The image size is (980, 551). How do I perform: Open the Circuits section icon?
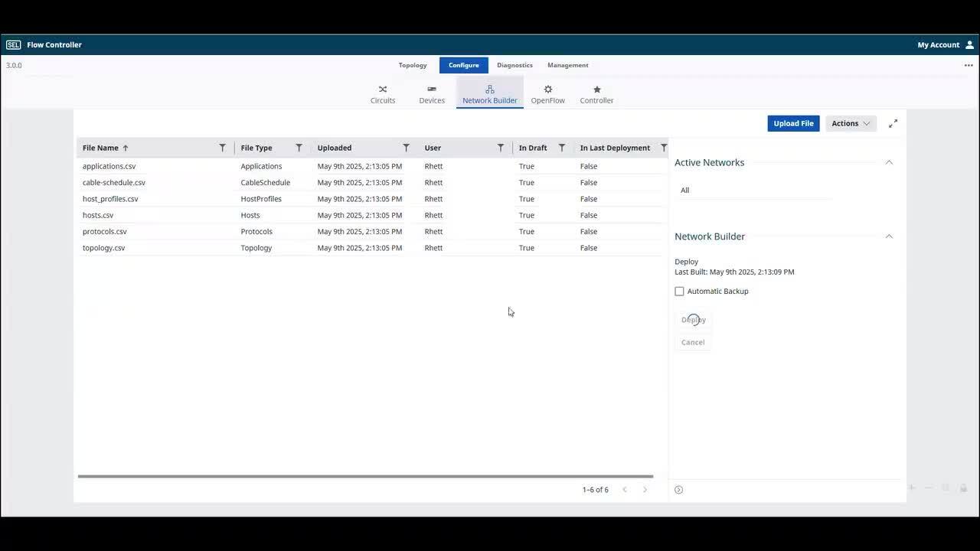click(x=383, y=90)
